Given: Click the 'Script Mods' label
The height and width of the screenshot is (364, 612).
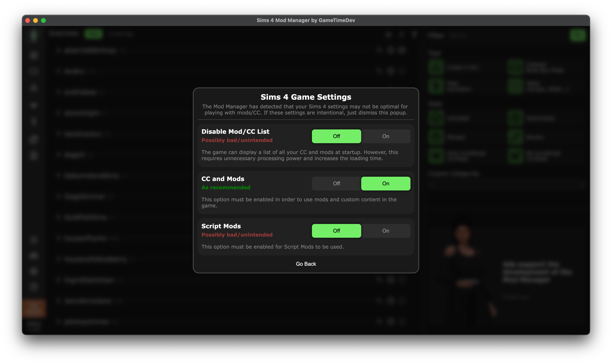Looking at the screenshot, I should point(221,226).
